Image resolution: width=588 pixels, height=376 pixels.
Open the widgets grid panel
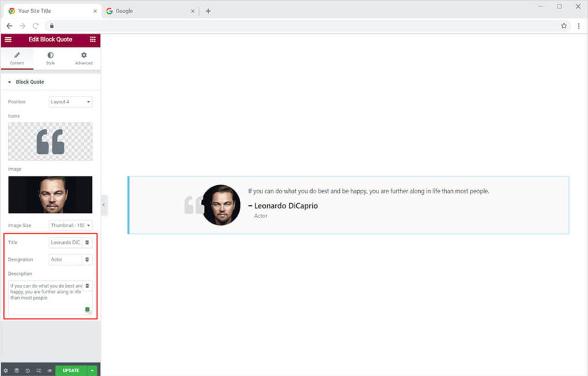point(92,40)
